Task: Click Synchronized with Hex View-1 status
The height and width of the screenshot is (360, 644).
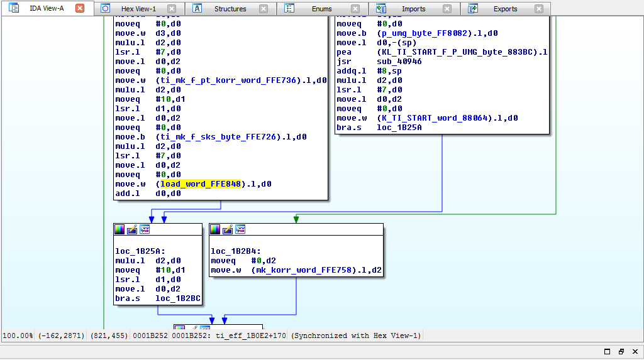Action: (x=356, y=335)
